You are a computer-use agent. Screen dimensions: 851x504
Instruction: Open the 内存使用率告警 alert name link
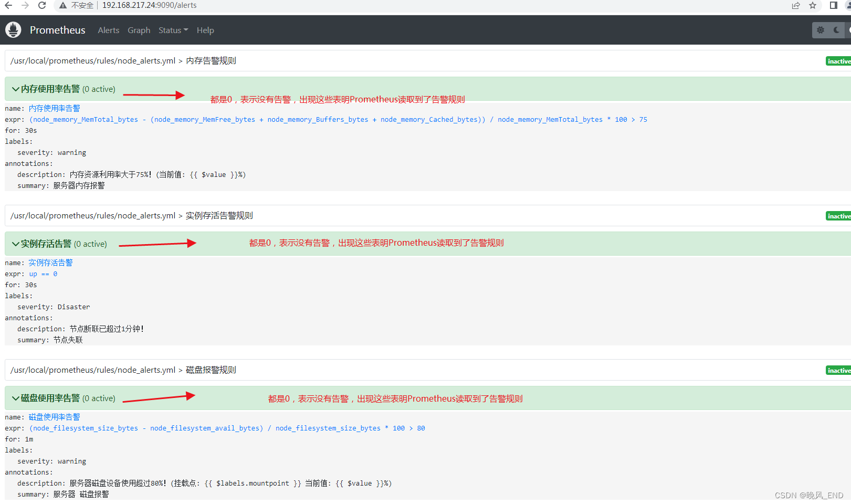pos(55,108)
